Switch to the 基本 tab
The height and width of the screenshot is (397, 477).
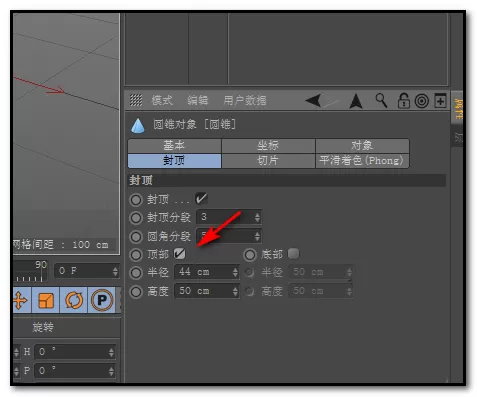(x=174, y=146)
